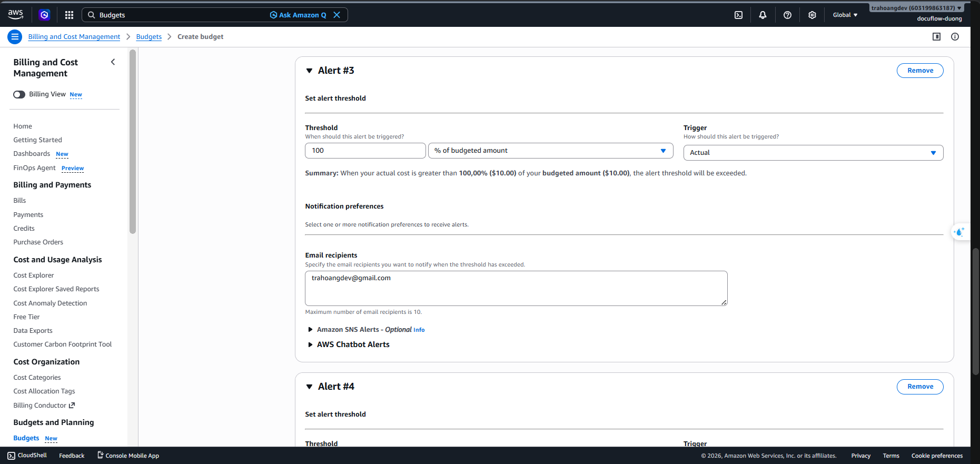Open the settings gear icon
The width and height of the screenshot is (980, 464).
click(812, 15)
